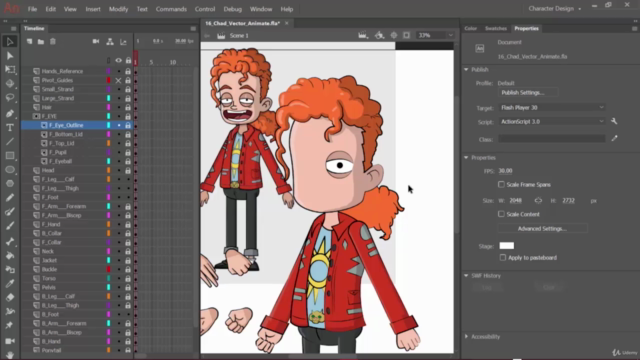This screenshot has height=360, width=640.
Task: Show the hidden Pivot_Guides layer
Action: click(118, 80)
